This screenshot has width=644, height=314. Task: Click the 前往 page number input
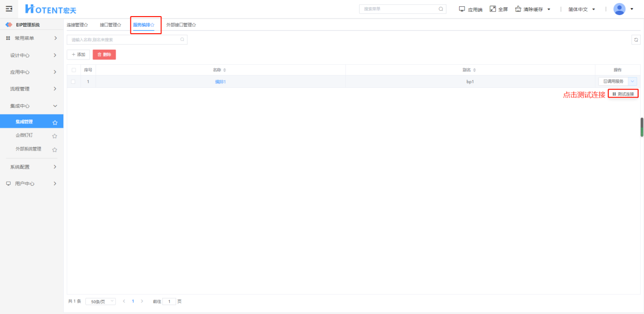coord(169,301)
